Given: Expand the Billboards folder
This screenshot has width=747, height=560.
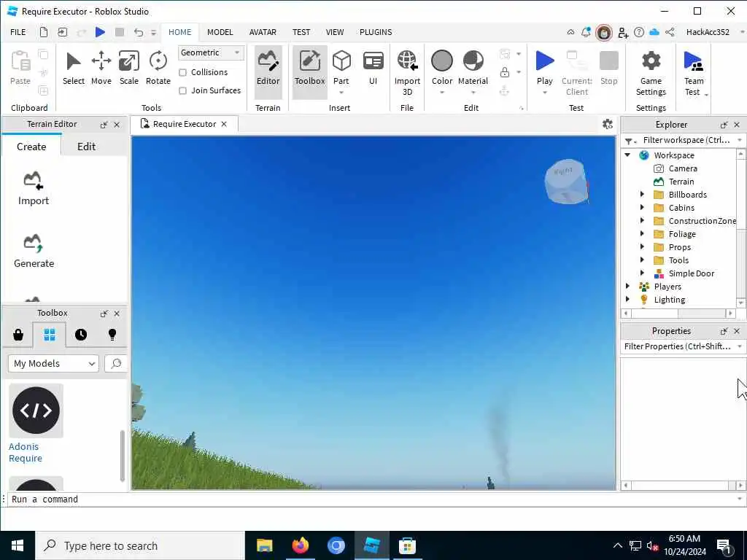Looking at the screenshot, I should (642, 194).
